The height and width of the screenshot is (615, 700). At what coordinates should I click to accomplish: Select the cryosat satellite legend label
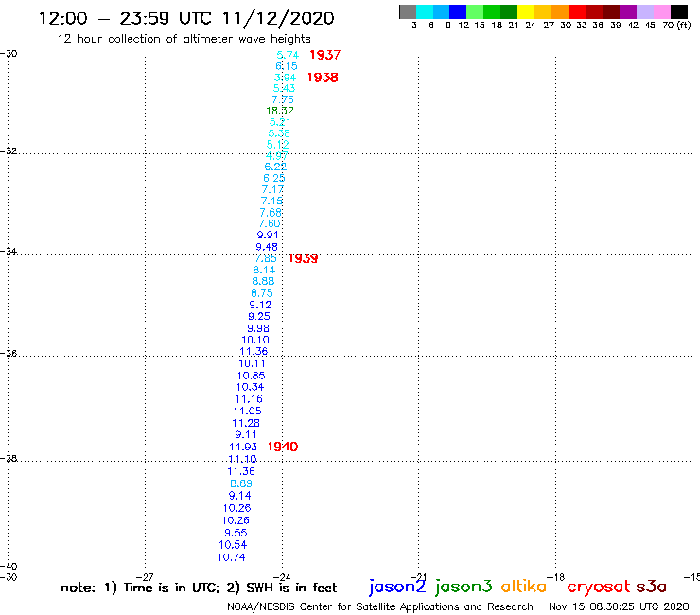coord(599,587)
